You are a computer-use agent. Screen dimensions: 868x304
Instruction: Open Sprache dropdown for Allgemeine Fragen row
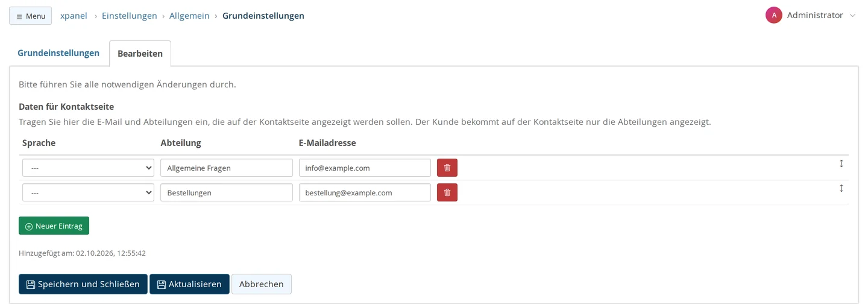pos(88,168)
